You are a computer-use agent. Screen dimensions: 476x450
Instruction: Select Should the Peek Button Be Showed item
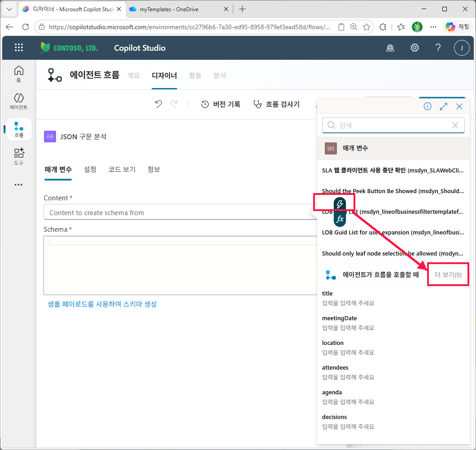coord(393,191)
